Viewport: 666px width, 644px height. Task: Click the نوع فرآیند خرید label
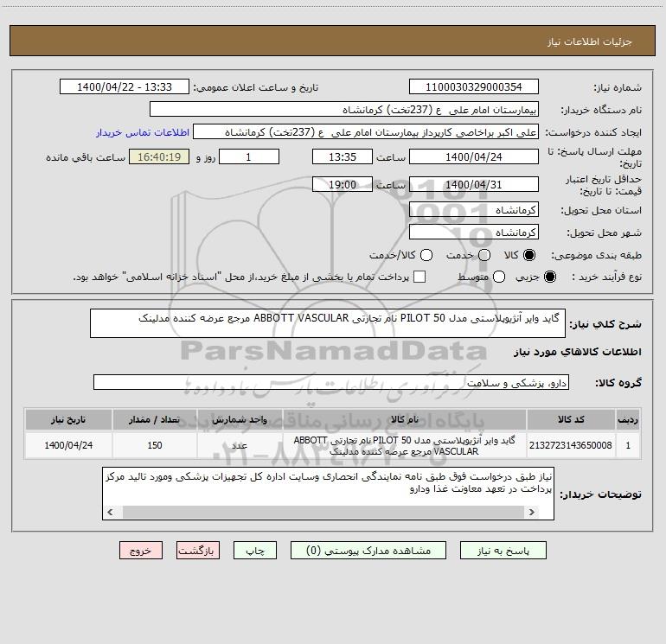click(x=606, y=277)
